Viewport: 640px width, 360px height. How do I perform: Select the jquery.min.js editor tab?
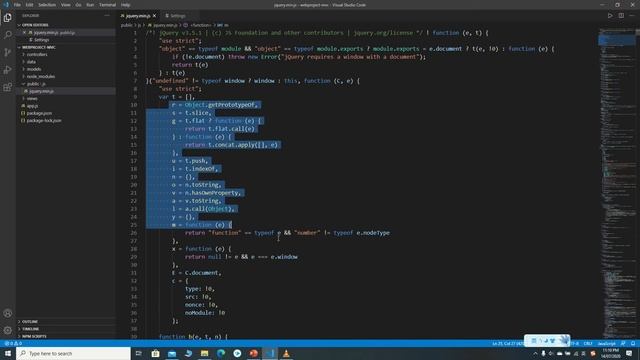tap(138, 16)
